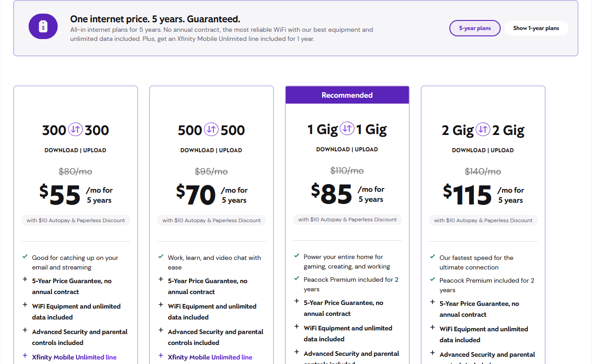Click upload/download arrows icon on 1 Gig plan
Screen dimensions: 592x364
click(x=347, y=129)
